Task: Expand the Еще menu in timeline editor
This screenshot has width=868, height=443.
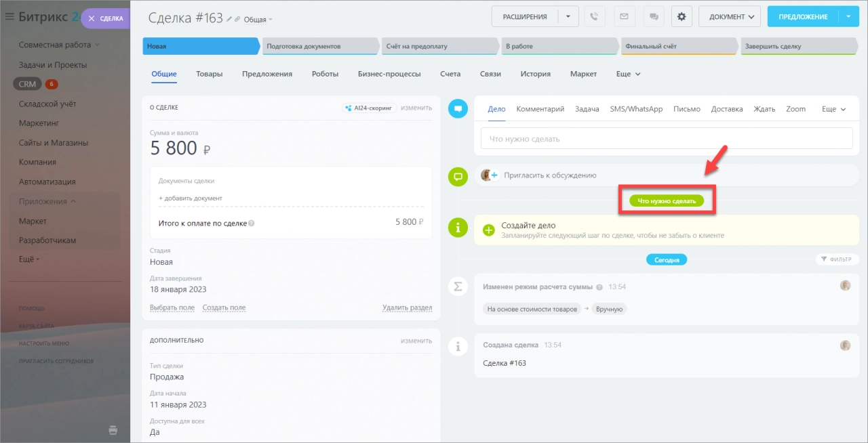Action: point(833,109)
